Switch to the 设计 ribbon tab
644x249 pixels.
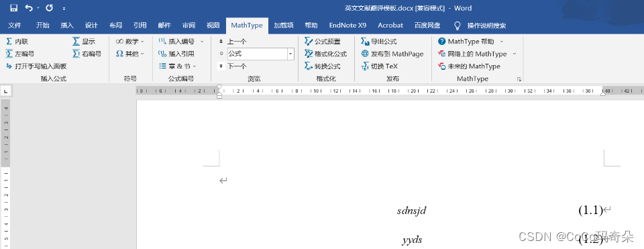[x=91, y=25]
